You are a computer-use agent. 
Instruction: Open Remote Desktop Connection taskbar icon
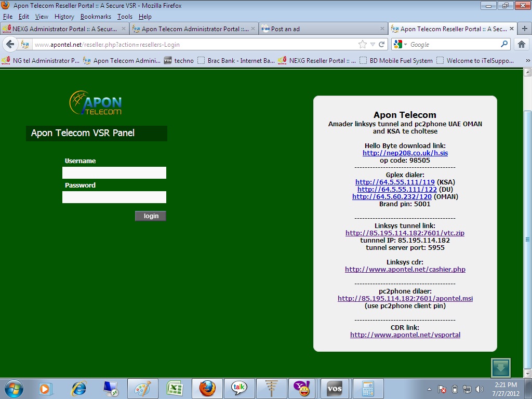[111, 389]
